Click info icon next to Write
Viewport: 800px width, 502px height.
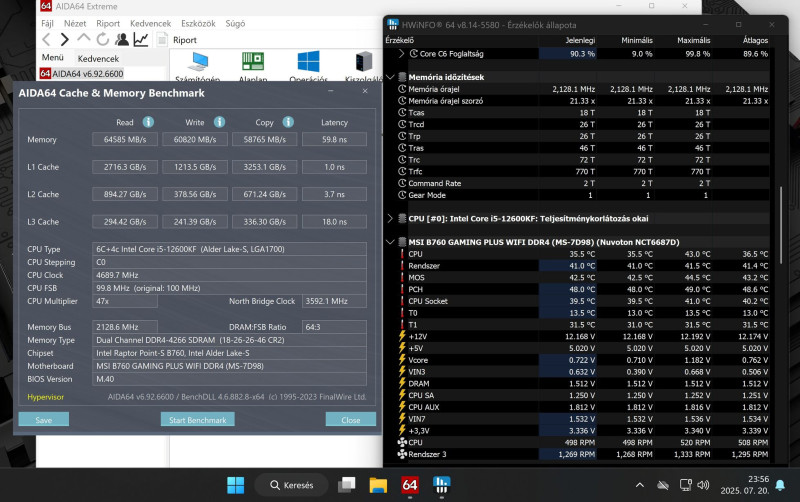219,122
